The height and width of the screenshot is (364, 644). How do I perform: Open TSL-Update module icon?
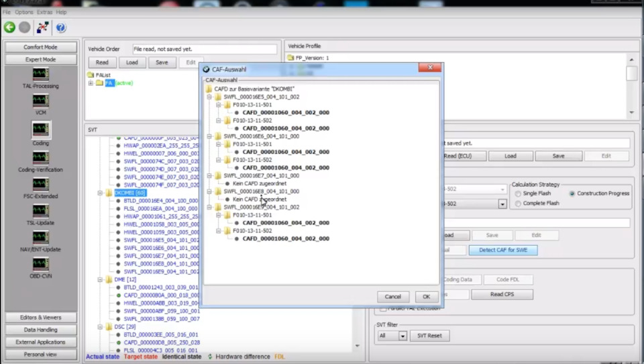pyautogui.click(x=41, y=211)
